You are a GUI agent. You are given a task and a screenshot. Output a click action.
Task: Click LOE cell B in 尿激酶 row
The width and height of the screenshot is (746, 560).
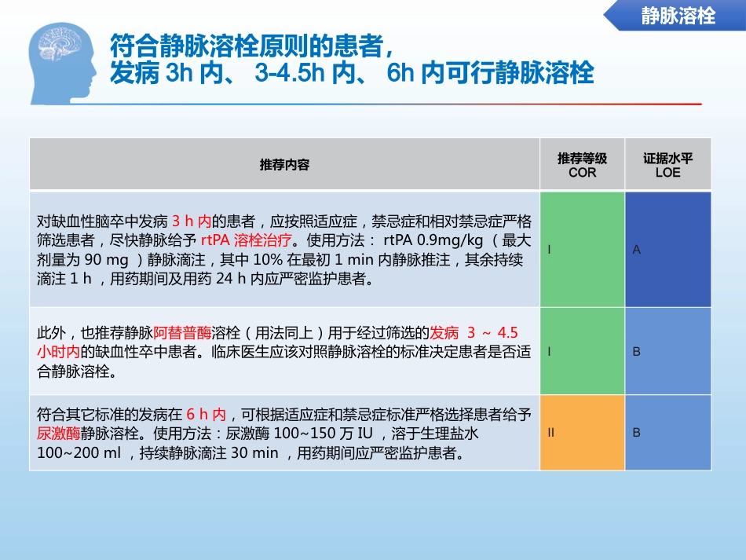pyautogui.click(x=668, y=433)
